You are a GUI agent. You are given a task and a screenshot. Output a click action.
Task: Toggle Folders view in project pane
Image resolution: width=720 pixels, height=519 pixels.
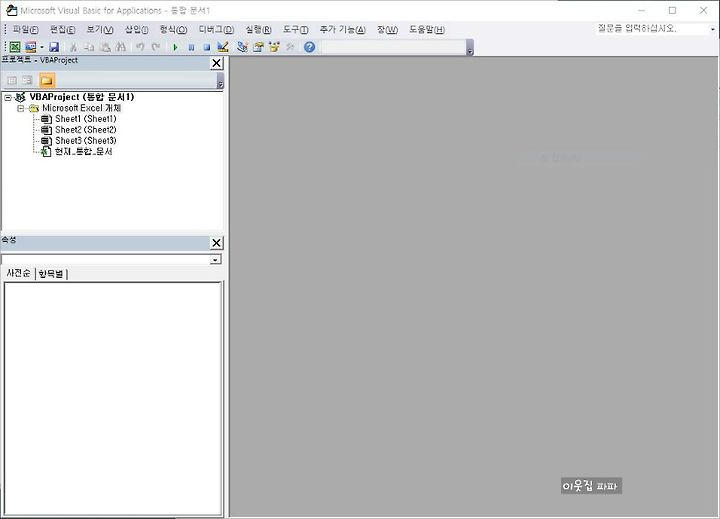click(47, 80)
